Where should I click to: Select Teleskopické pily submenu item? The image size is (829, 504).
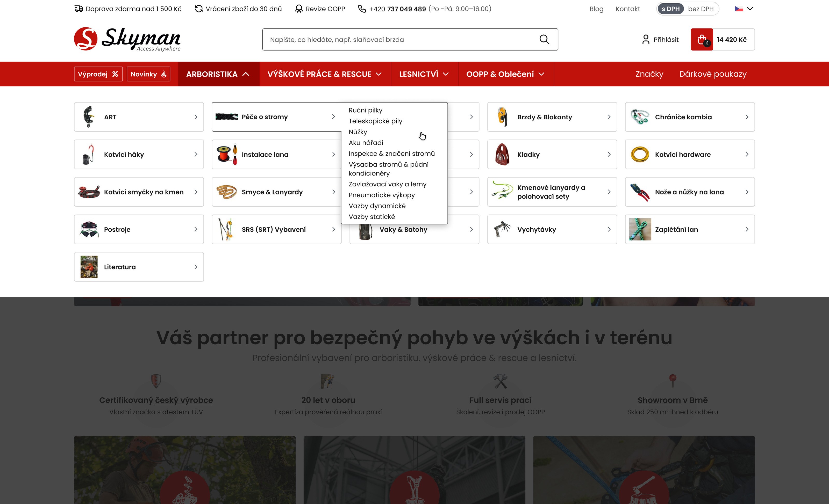tap(375, 121)
